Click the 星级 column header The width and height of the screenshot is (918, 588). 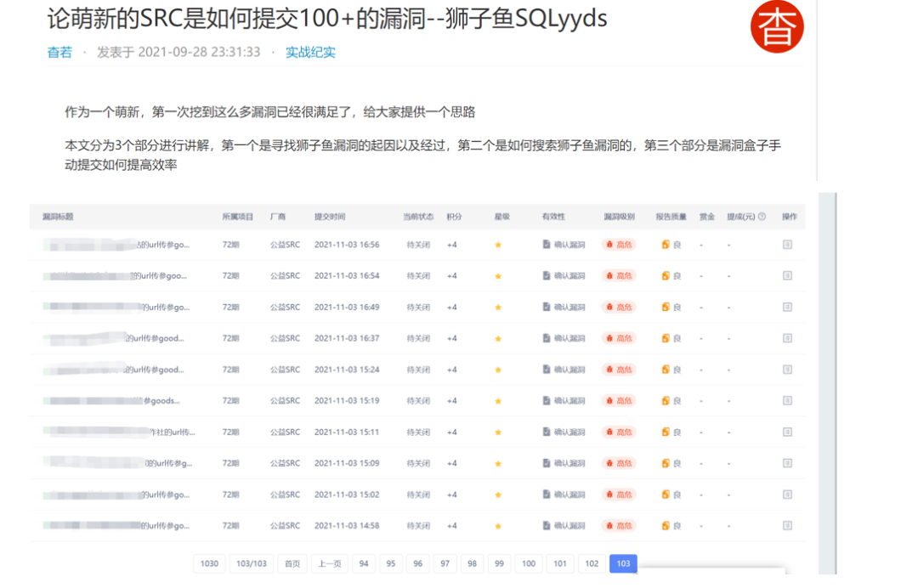(x=501, y=217)
